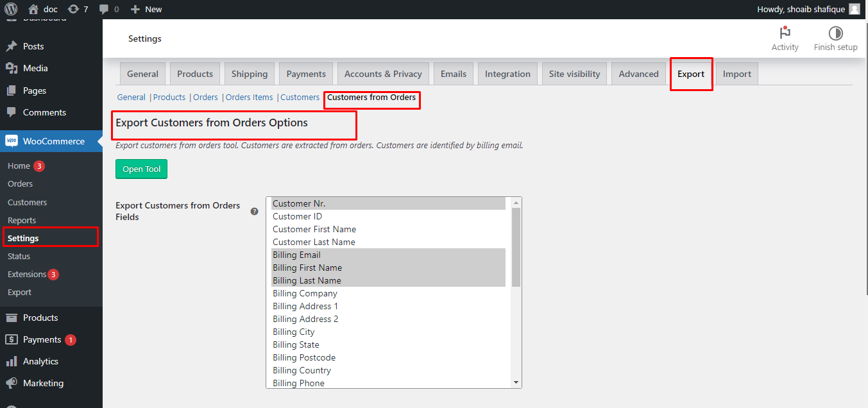Select the Export tab
The height and width of the screenshot is (408, 868).
[x=691, y=74]
